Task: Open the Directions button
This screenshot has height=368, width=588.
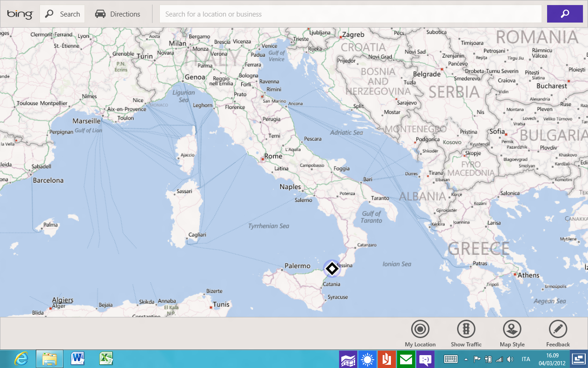Action: pyautogui.click(x=118, y=14)
